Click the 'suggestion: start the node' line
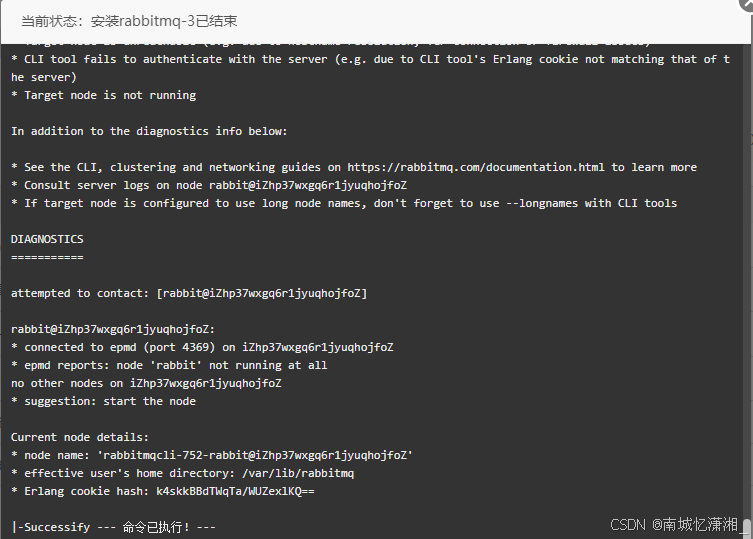 pos(103,401)
